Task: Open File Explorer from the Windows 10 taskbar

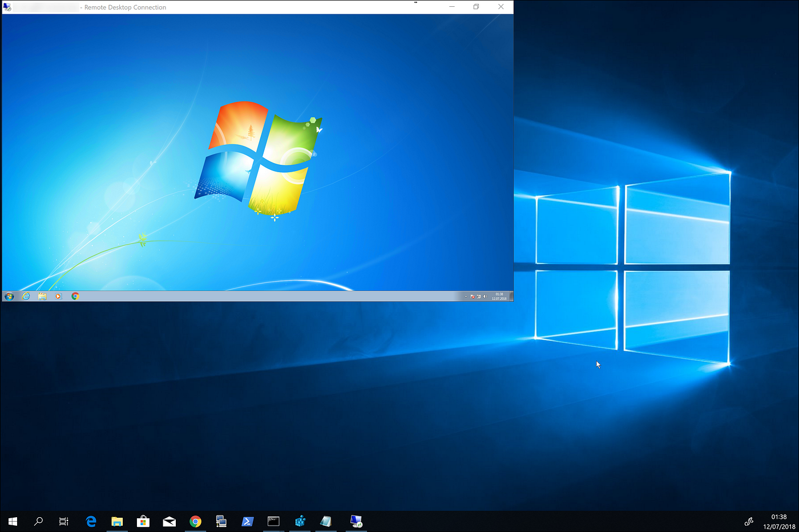Action: click(117, 521)
